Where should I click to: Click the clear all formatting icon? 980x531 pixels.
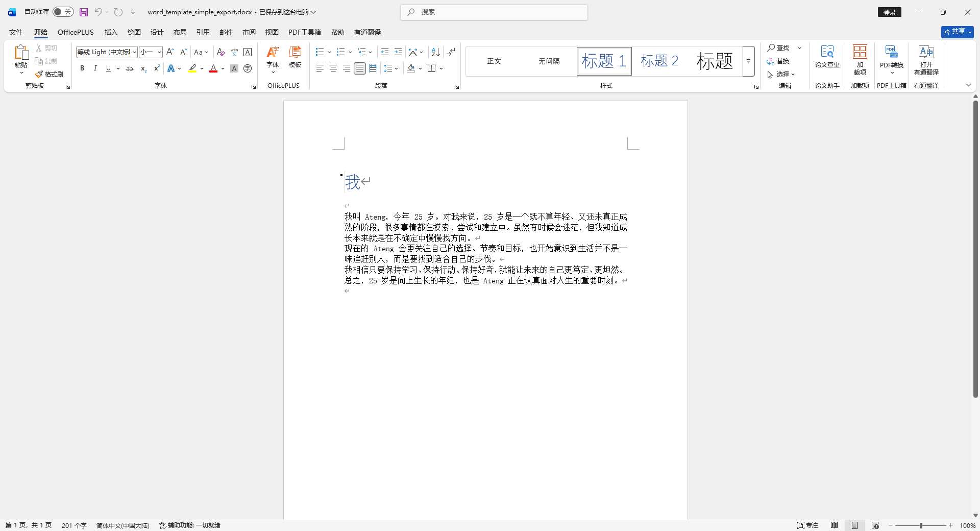click(x=220, y=52)
